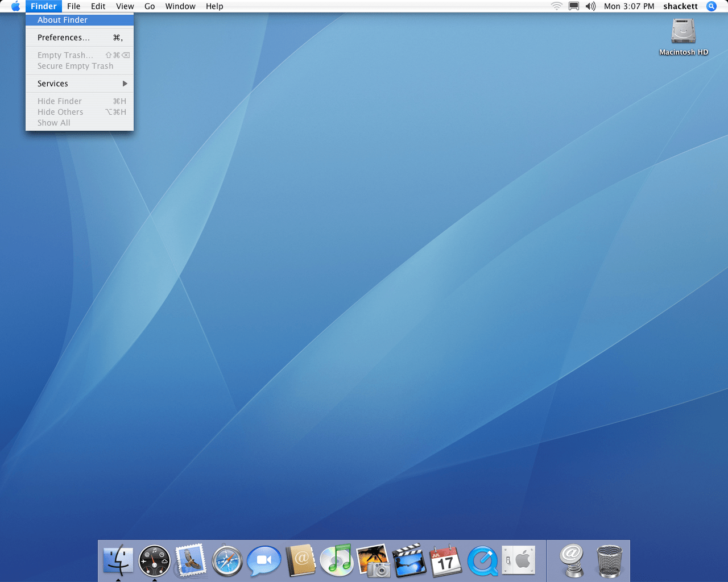Screen dimensions: 728x582
Task: Click the Trash in the Dock
Action: pyautogui.click(x=609, y=560)
